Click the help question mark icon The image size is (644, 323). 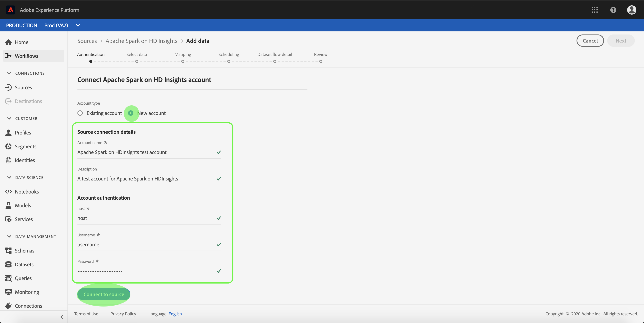pos(613,10)
